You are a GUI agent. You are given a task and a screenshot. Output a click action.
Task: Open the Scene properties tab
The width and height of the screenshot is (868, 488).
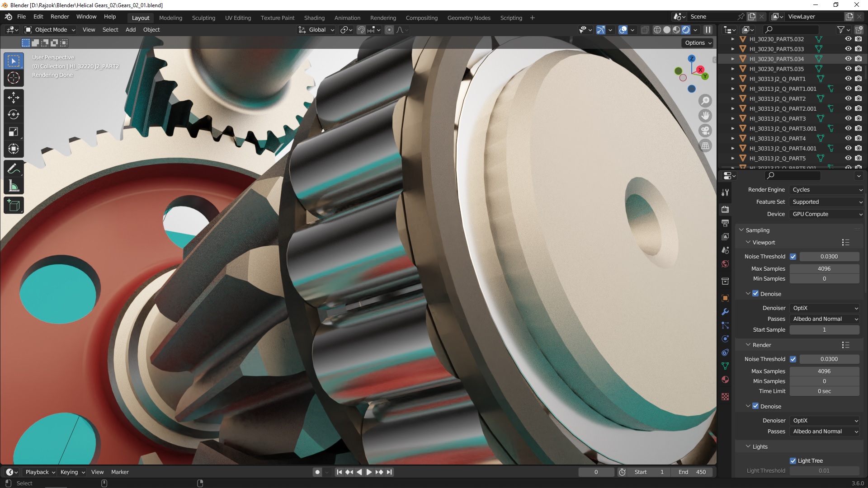pyautogui.click(x=725, y=250)
